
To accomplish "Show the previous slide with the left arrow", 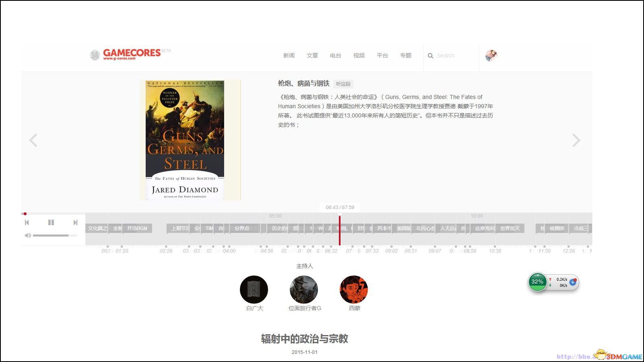I will coord(33,140).
